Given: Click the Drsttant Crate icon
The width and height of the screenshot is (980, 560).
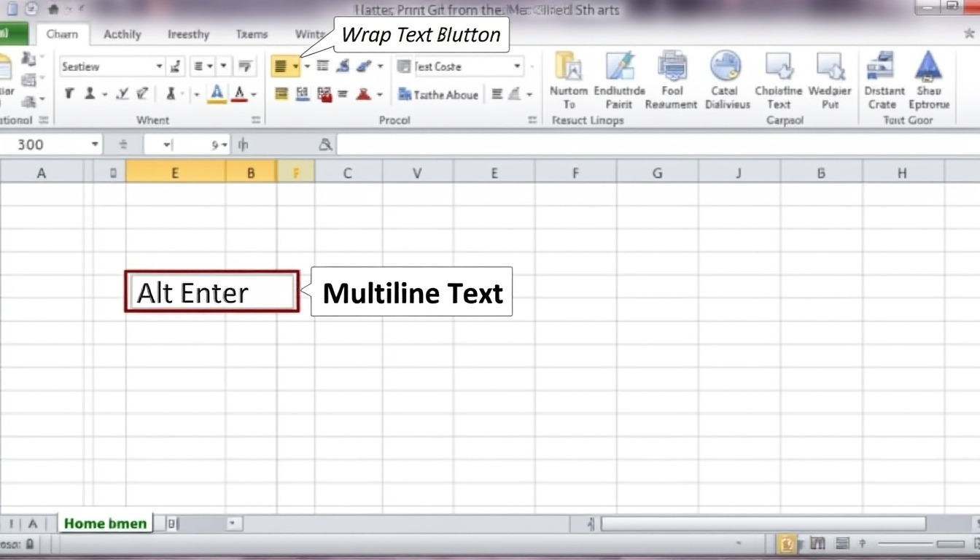Looking at the screenshot, I should (881, 66).
